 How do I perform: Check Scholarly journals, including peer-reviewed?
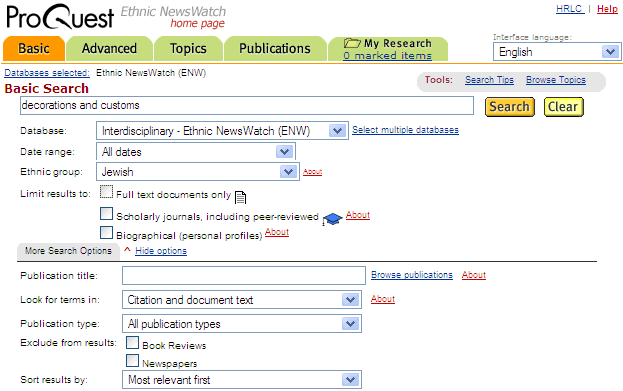coord(106,213)
